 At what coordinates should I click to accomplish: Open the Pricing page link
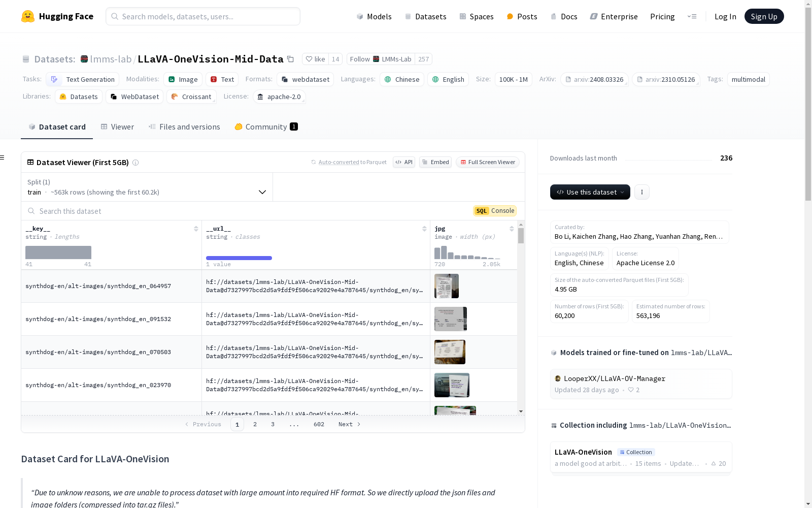pyautogui.click(x=662, y=16)
